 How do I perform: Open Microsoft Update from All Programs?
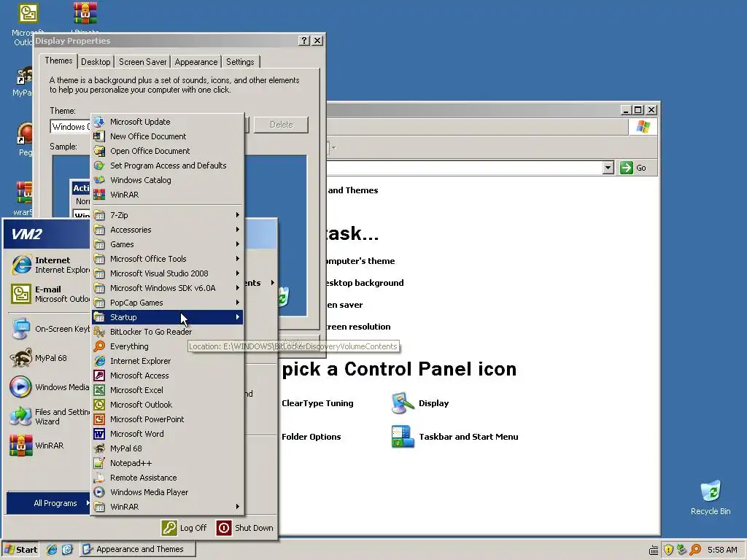(x=167, y=122)
